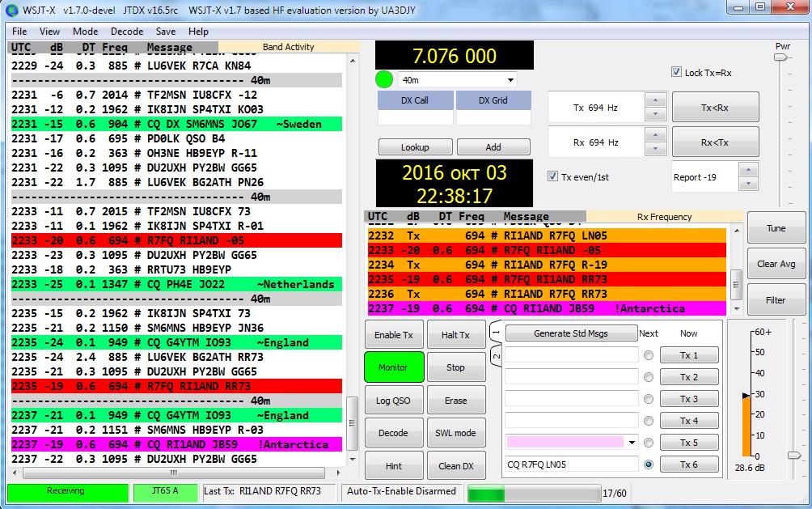Open the Decode menu
This screenshot has width=812, height=509.
click(x=127, y=32)
